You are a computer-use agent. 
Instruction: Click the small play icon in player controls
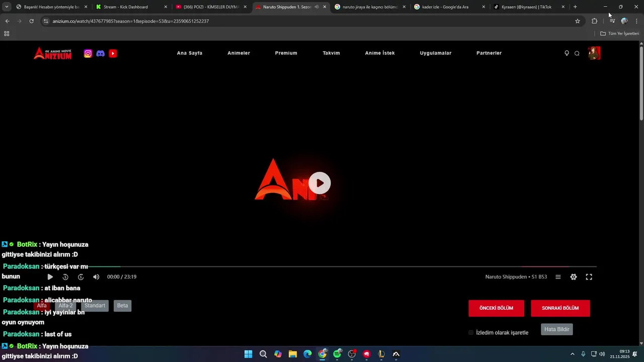click(50, 277)
